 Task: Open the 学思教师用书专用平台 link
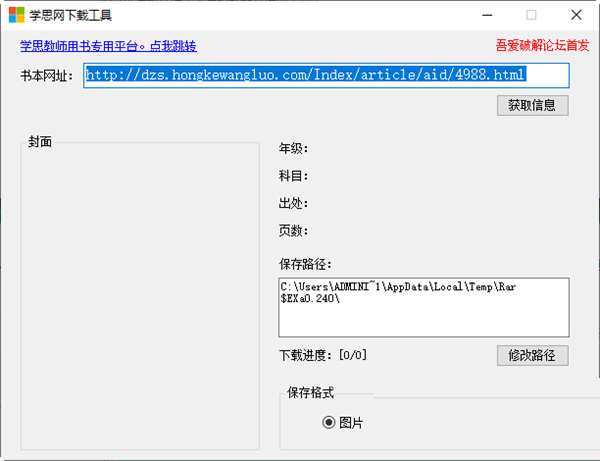(108, 46)
